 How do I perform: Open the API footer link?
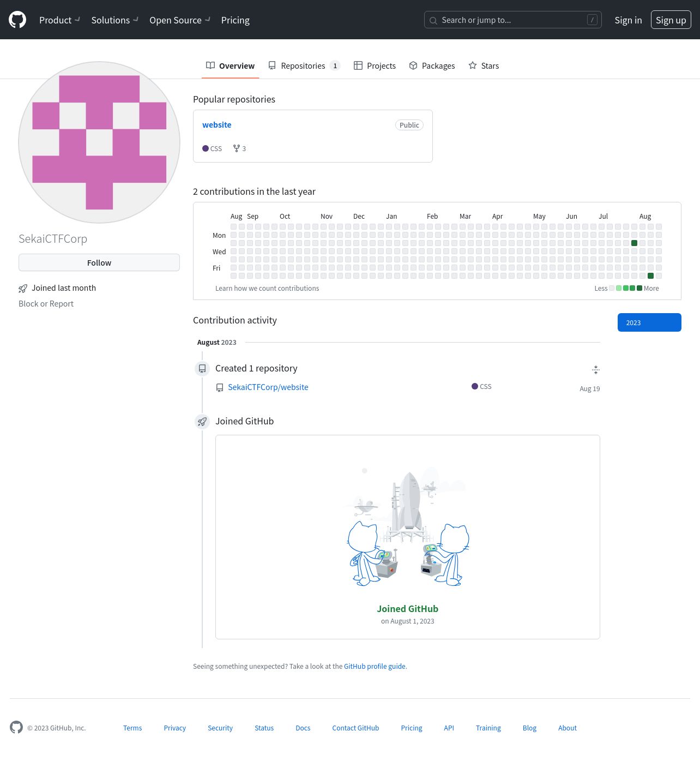click(449, 728)
